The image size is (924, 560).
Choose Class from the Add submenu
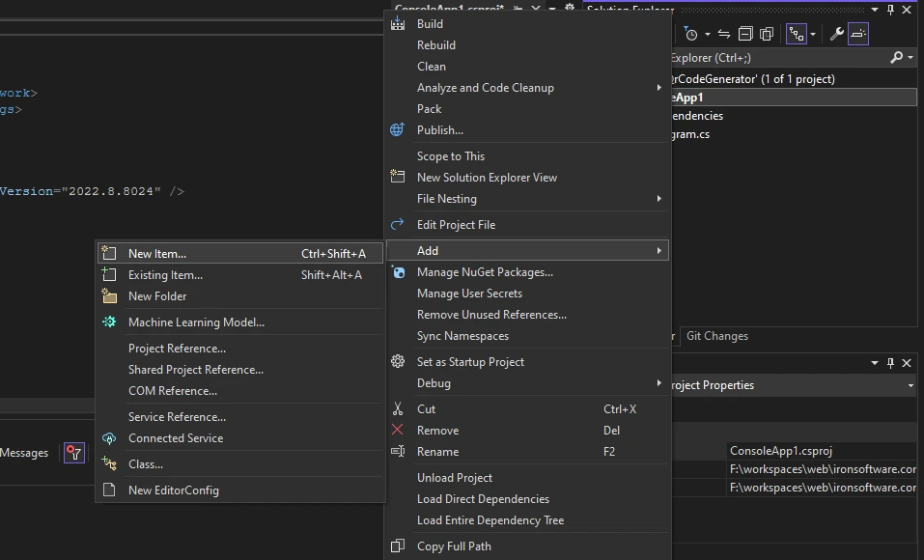click(x=146, y=464)
